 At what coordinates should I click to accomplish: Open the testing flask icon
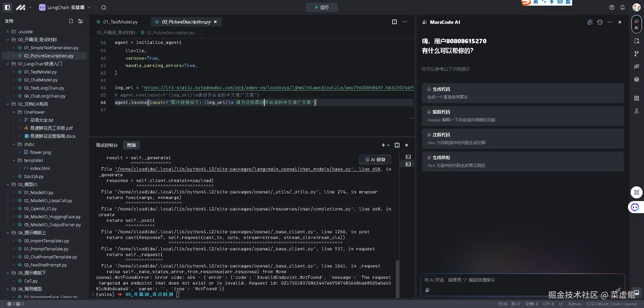(x=636, y=111)
